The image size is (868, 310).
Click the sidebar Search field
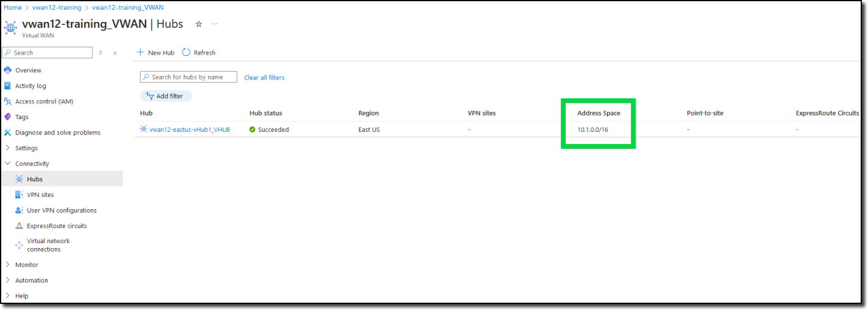click(x=47, y=53)
